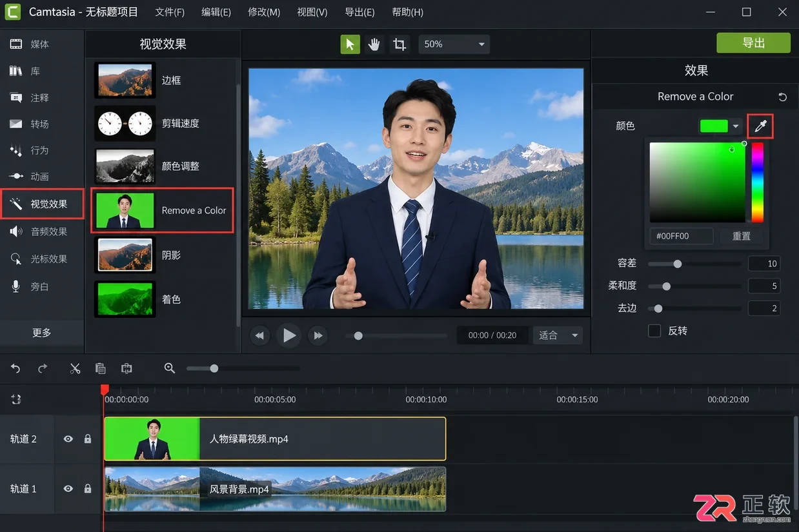Viewport: 799px width, 532px height.
Task: Open the 导出(E) menu
Action: tap(359, 12)
